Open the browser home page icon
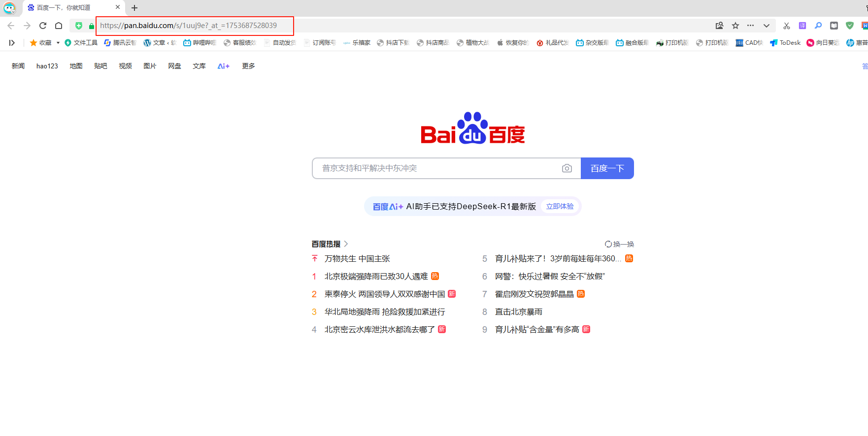Image resolution: width=868 pixels, height=436 pixels. pyautogui.click(x=59, y=26)
